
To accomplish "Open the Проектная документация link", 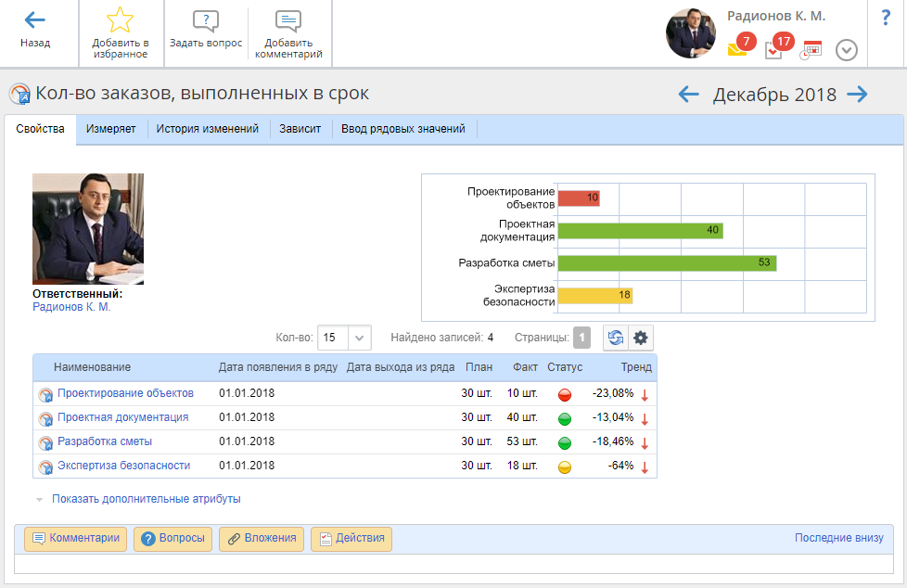I will [x=122, y=417].
